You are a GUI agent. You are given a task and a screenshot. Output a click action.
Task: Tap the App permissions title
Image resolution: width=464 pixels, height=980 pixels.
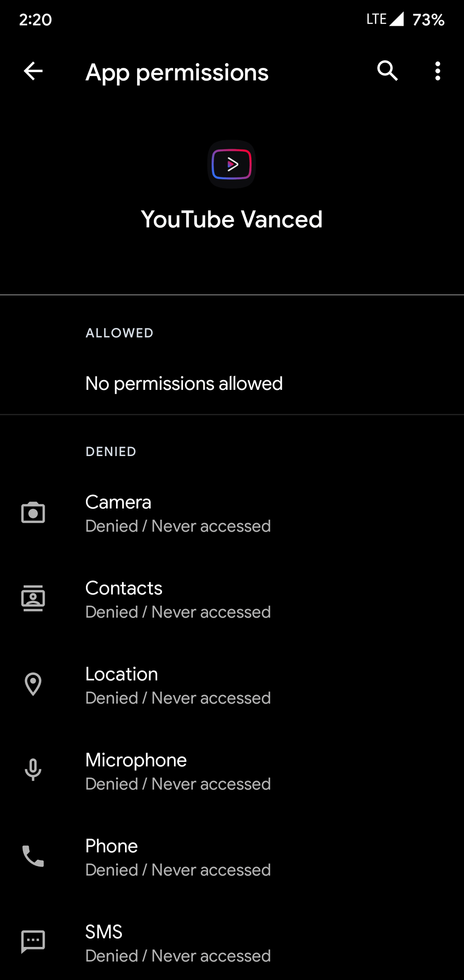(177, 72)
